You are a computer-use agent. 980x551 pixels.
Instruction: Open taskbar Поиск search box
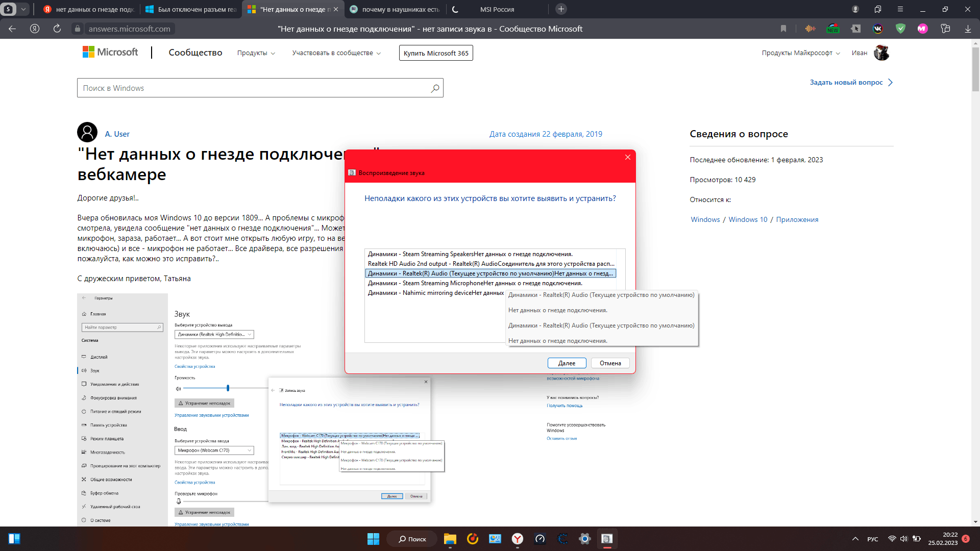click(x=412, y=539)
